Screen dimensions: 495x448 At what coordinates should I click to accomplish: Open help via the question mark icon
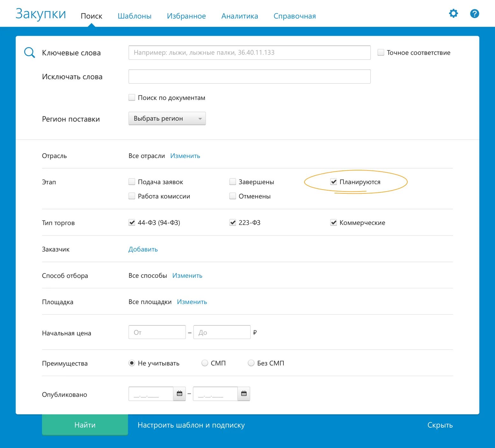click(475, 13)
